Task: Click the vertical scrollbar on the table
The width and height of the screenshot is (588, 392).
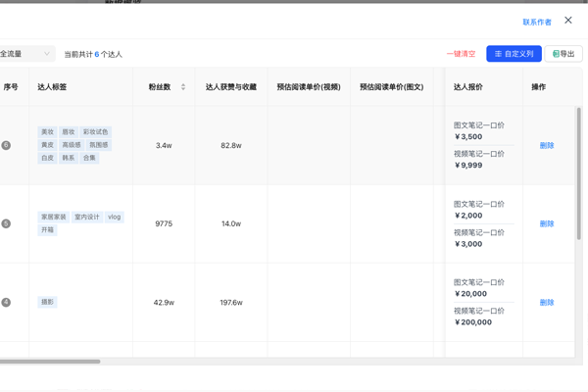Action: tap(579, 171)
